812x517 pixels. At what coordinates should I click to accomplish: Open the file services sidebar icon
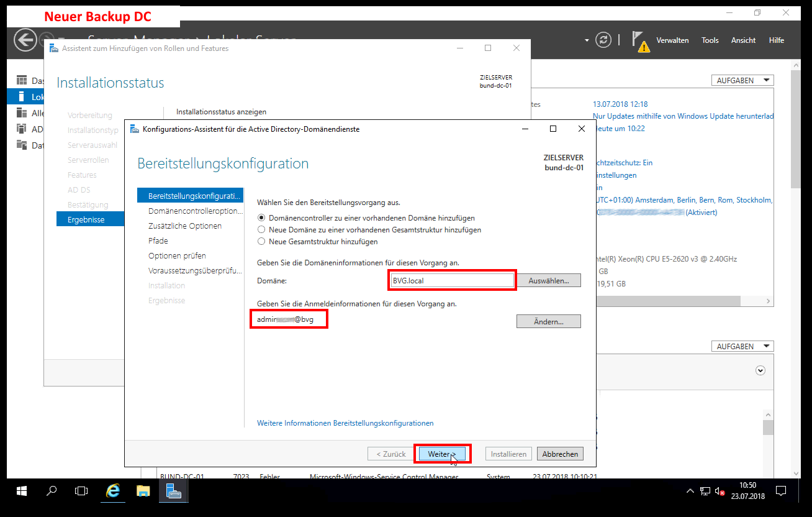pos(22,145)
